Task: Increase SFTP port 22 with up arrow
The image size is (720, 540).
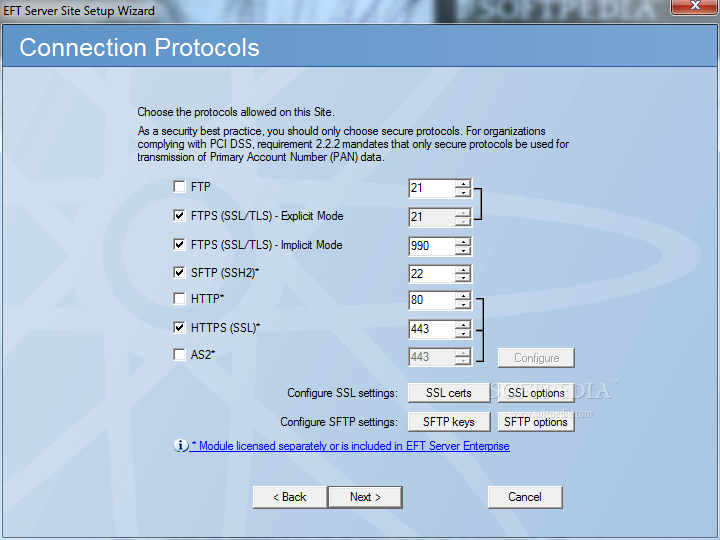Action: coord(463,270)
